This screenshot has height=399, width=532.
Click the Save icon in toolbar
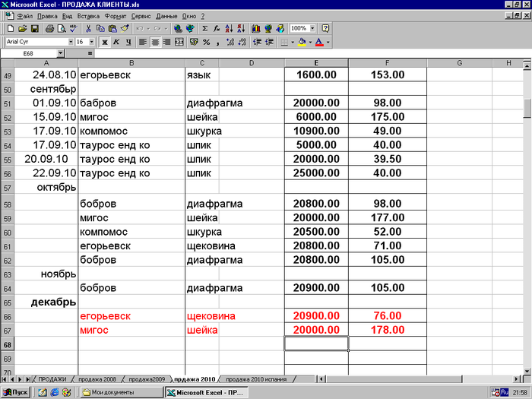(x=34, y=28)
